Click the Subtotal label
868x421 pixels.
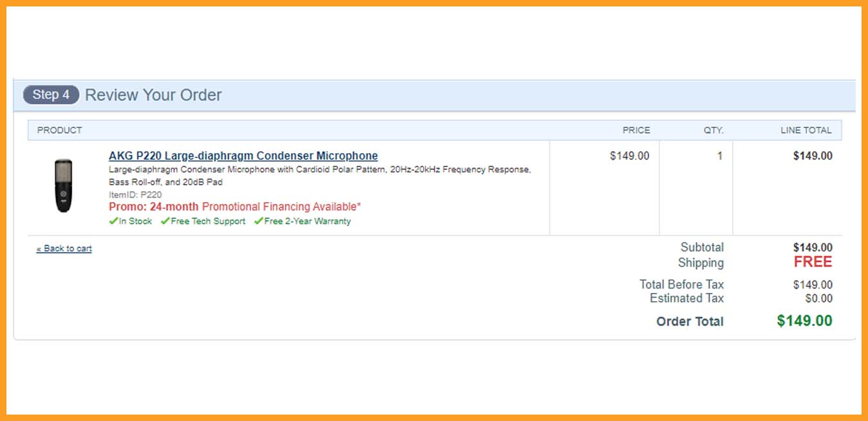pyautogui.click(x=702, y=247)
